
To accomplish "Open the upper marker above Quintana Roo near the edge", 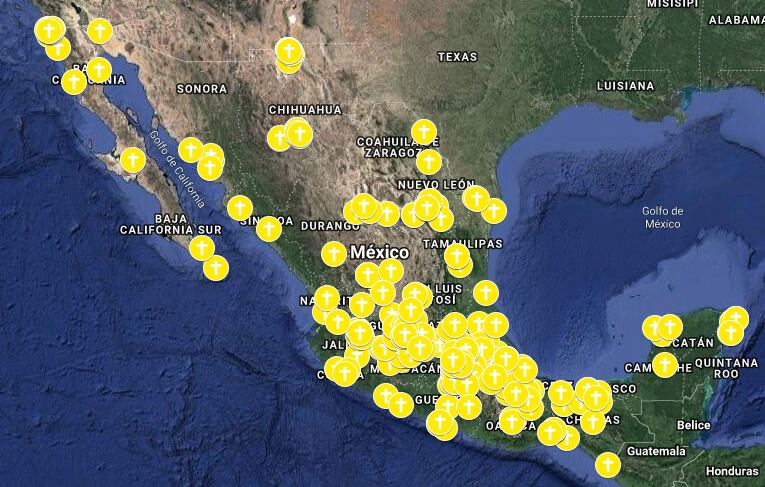I will [736, 319].
